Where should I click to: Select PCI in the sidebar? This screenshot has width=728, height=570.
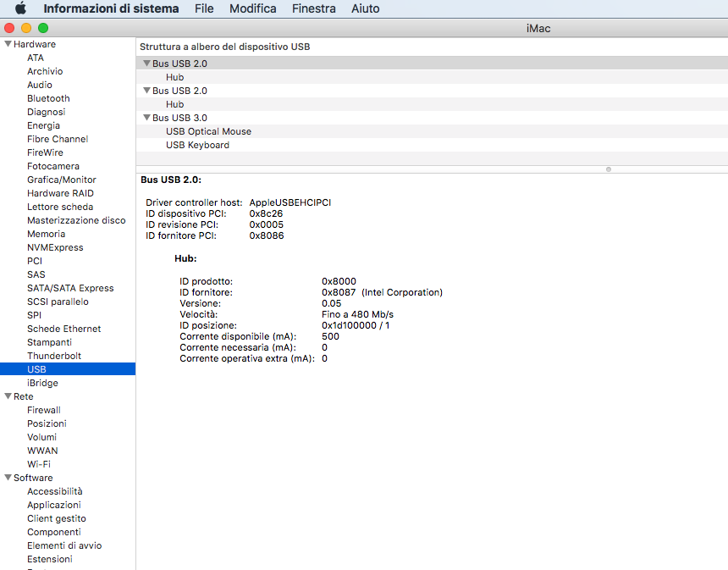click(35, 261)
